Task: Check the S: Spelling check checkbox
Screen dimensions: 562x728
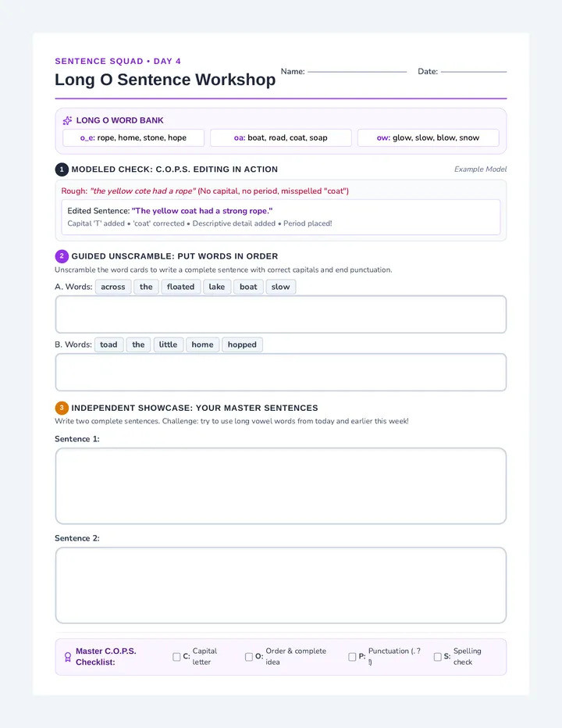Action: pos(438,657)
